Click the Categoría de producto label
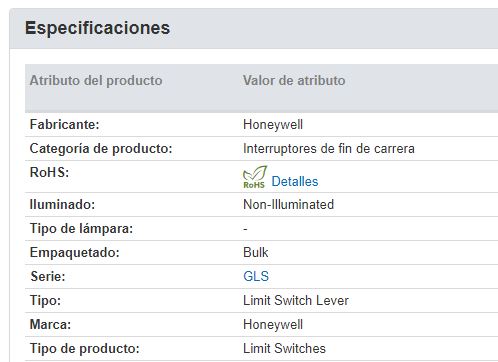The width and height of the screenshot is (498, 362). coord(101,148)
